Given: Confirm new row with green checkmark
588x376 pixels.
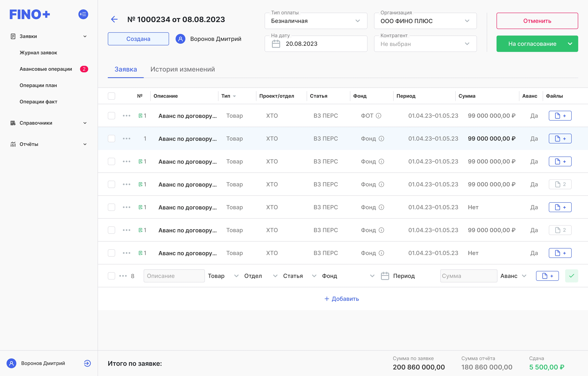Looking at the screenshot, I should [571, 276].
